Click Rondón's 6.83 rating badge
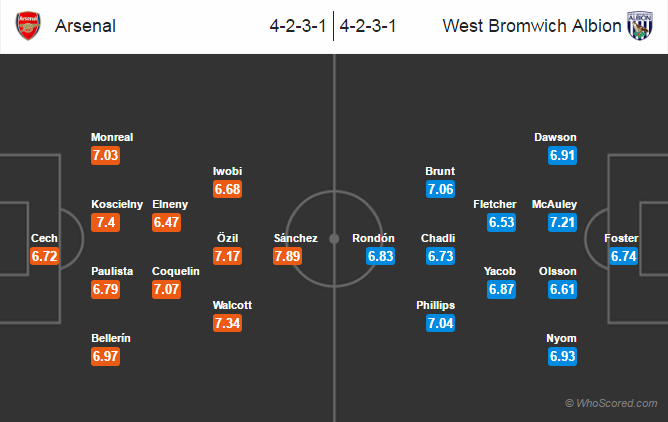This screenshot has width=668, height=422. coord(380,256)
